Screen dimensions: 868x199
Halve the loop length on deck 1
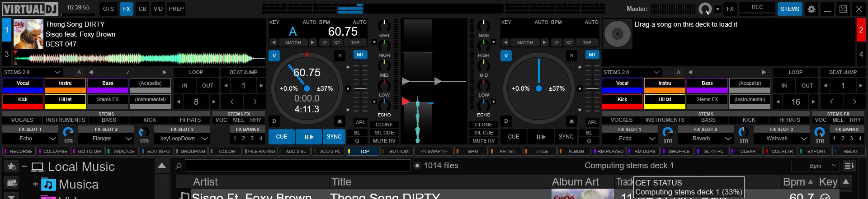point(178,102)
